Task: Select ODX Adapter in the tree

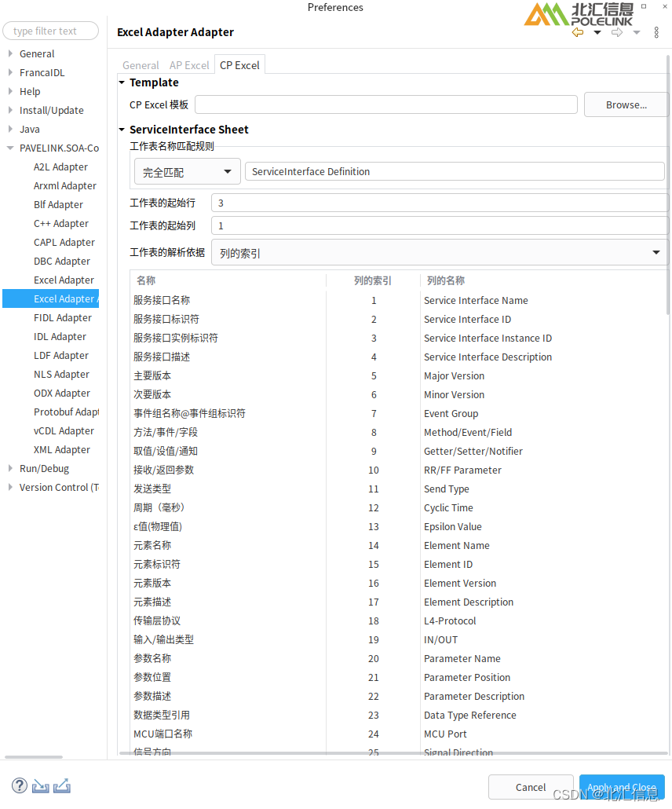Action: tap(62, 394)
